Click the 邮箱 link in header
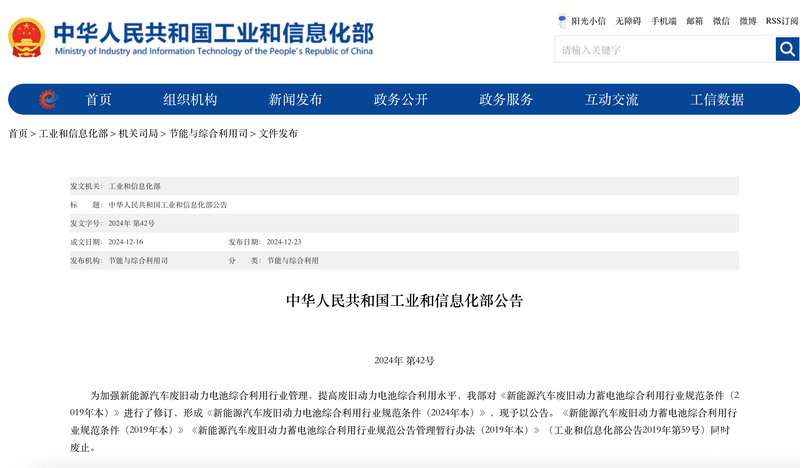 click(x=695, y=21)
